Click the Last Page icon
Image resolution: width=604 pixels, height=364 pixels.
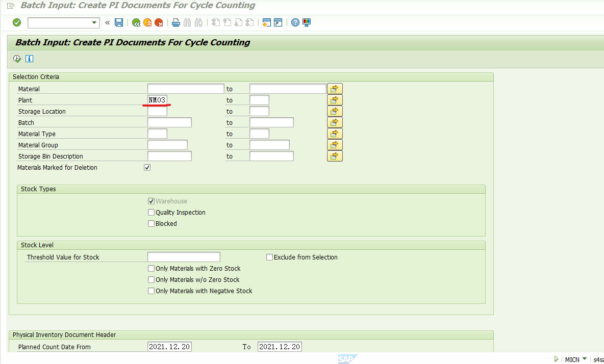point(249,23)
